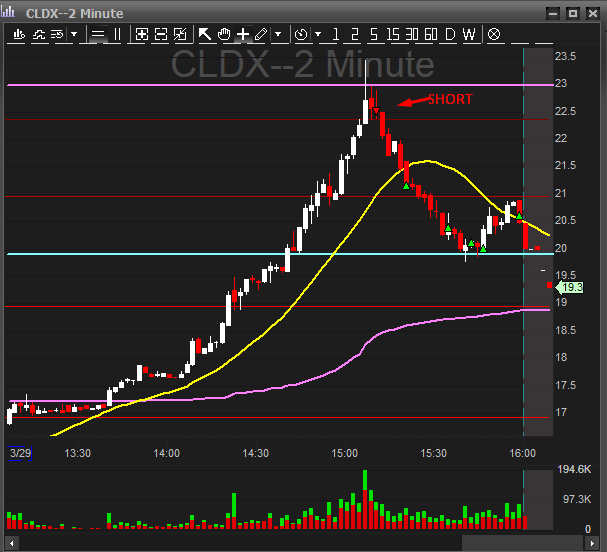Viewport: 607px width, 552px height.
Task: Select the crosshair tool
Action: coord(243,34)
